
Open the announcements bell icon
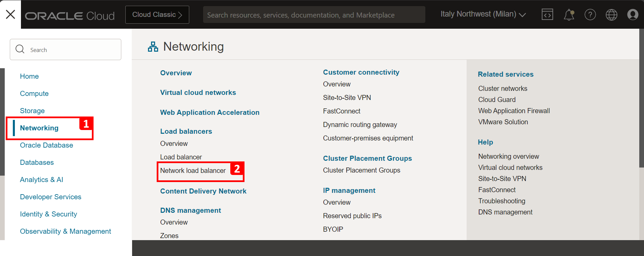pos(569,15)
